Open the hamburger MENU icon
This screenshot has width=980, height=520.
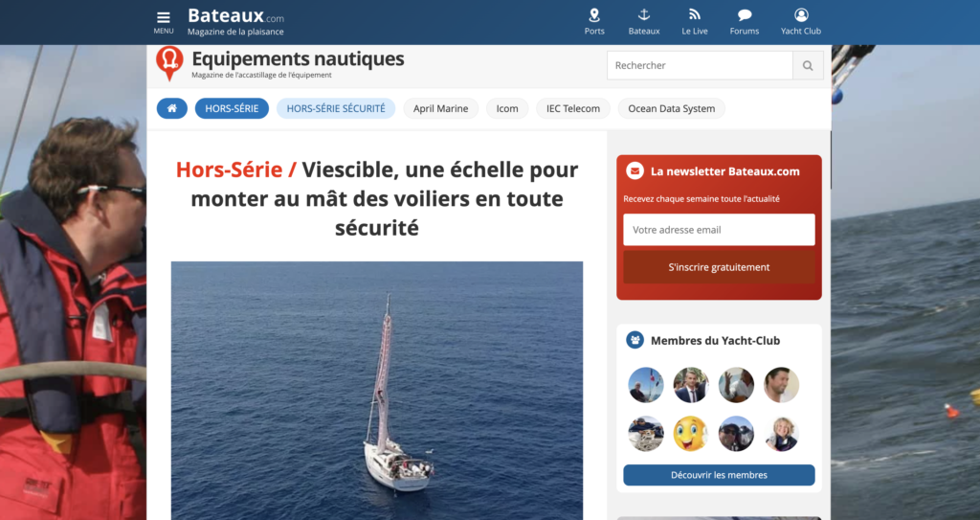pos(163,17)
